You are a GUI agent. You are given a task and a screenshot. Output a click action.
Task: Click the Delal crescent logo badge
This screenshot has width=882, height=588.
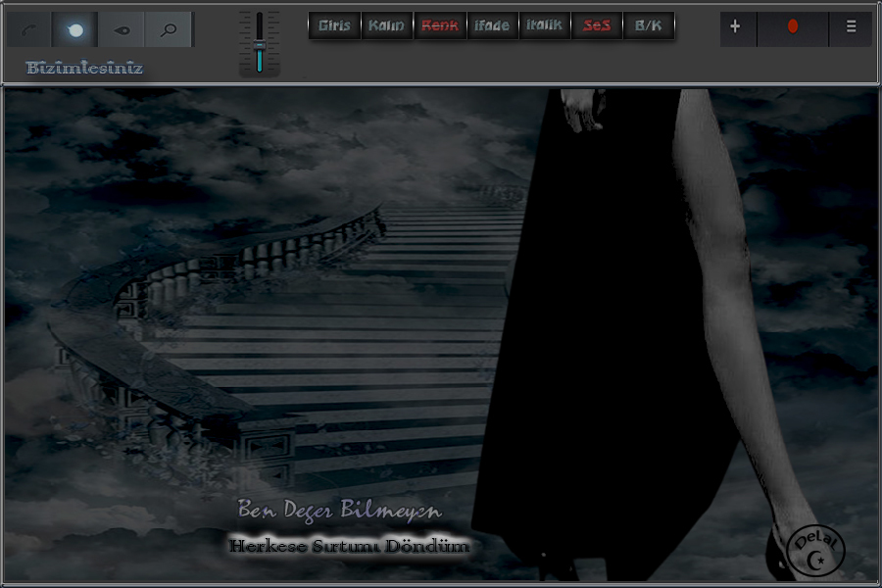(815, 549)
